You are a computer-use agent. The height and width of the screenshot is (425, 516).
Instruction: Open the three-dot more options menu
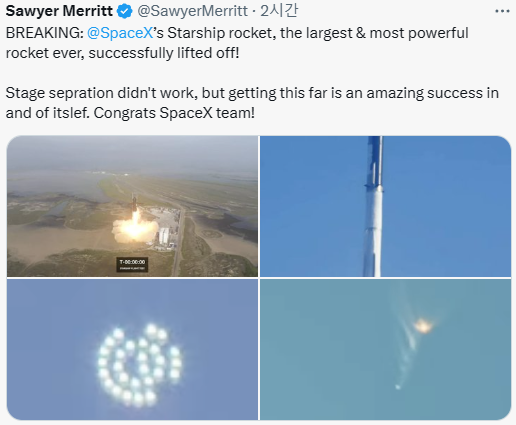(x=502, y=11)
